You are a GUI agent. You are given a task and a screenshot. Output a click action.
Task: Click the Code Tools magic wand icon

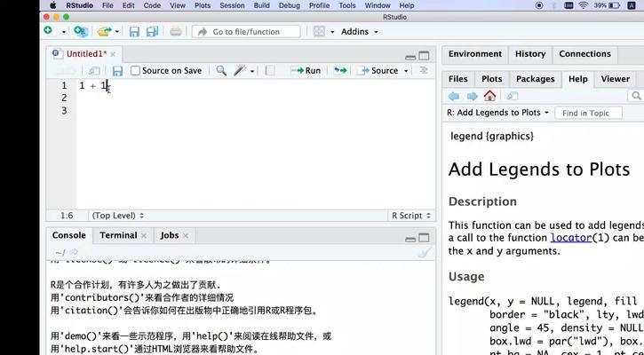[240, 70]
